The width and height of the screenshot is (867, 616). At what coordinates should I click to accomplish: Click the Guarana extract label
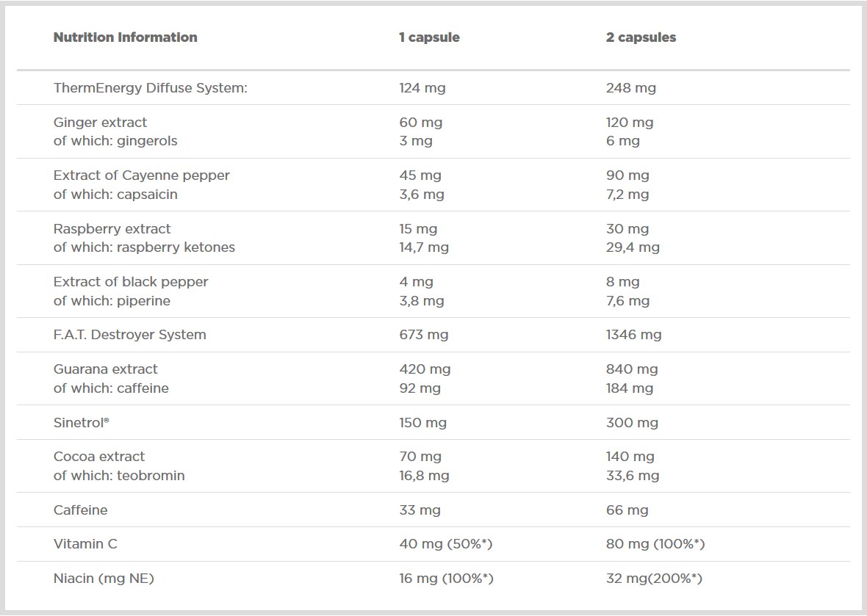pyautogui.click(x=105, y=369)
